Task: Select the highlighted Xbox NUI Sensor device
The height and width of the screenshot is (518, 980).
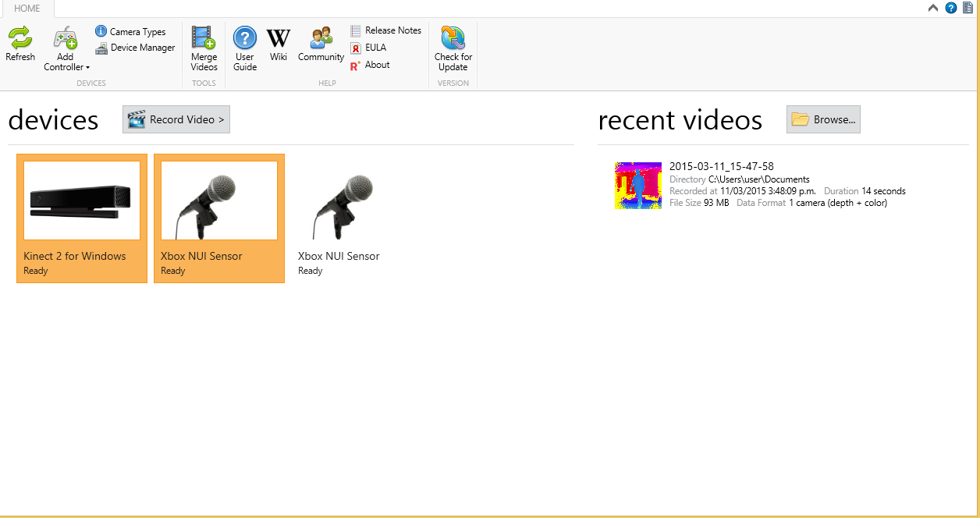Action: 219,218
